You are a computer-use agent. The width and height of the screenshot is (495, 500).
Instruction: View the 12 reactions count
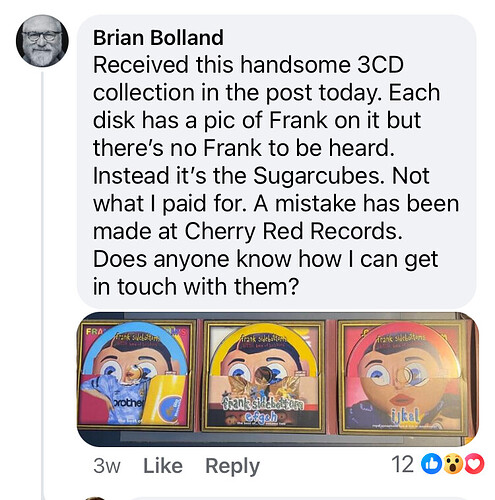point(403,464)
